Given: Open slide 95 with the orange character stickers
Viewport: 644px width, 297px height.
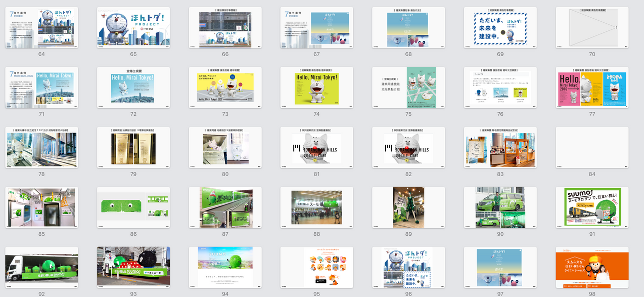Looking at the screenshot, I should (x=317, y=268).
